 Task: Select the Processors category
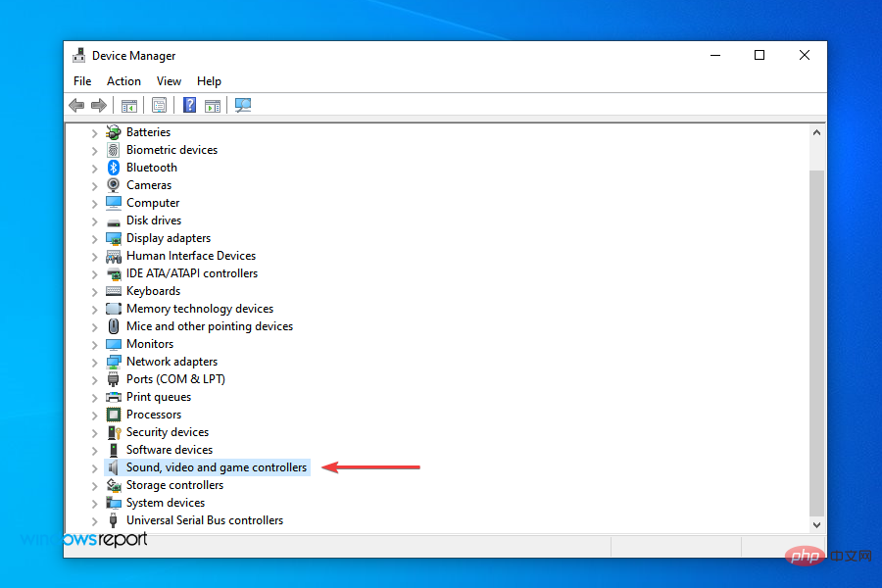(x=153, y=414)
